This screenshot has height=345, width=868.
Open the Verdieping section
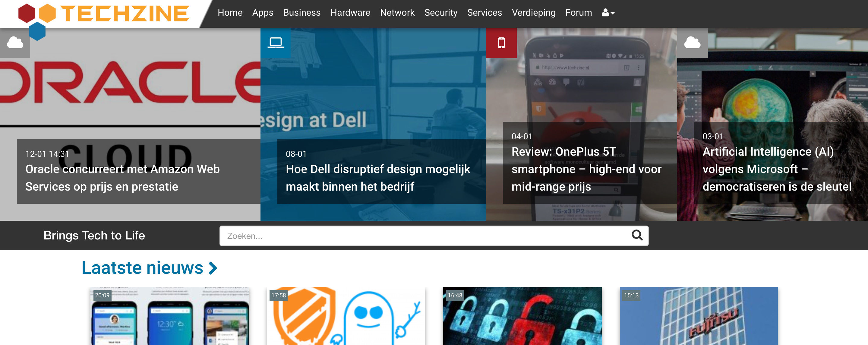coord(534,13)
